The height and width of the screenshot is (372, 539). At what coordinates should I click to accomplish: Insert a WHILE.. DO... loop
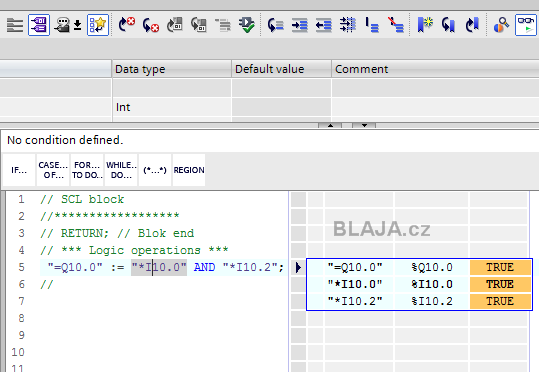[x=121, y=170]
